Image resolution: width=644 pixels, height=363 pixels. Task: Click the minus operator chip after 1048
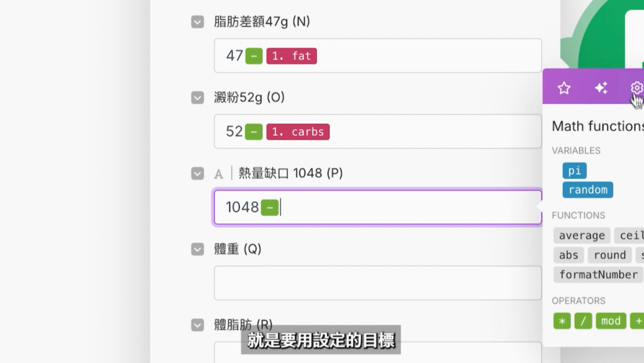click(270, 207)
